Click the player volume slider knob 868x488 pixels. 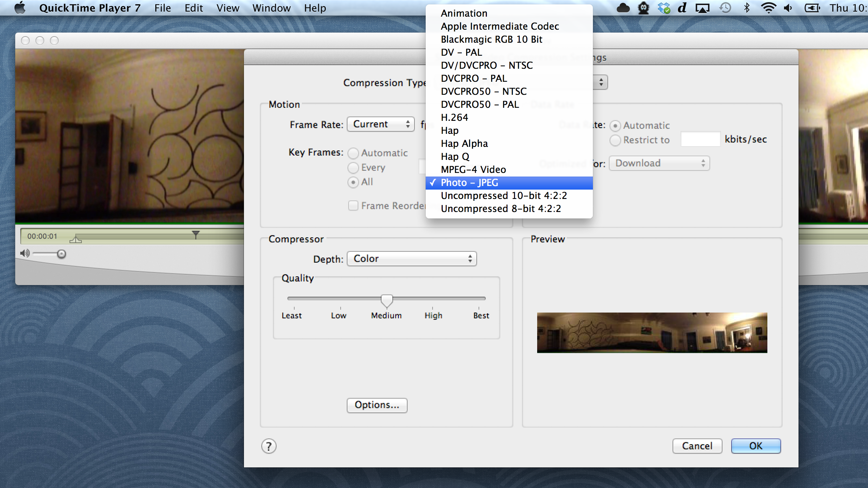tap(62, 254)
